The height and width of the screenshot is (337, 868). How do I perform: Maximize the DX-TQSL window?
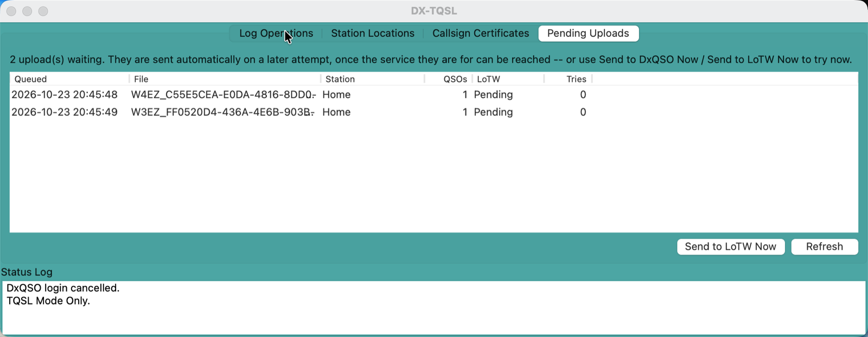point(43,11)
